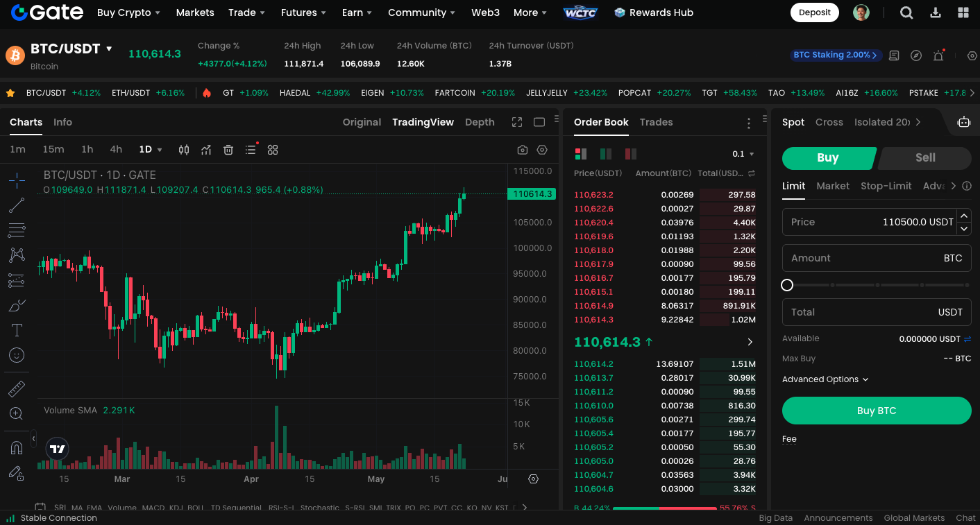The height and width of the screenshot is (525, 980).
Task: Open the chart indicators icon
Action: coord(206,150)
